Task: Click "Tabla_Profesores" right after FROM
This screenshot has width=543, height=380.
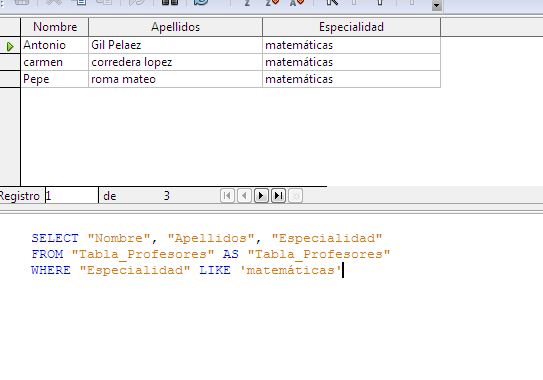Action: pyautogui.click(x=143, y=254)
